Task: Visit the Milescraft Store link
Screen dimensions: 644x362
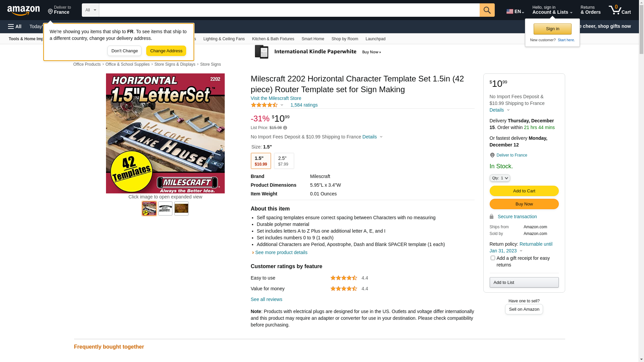Action: (x=276, y=98)
